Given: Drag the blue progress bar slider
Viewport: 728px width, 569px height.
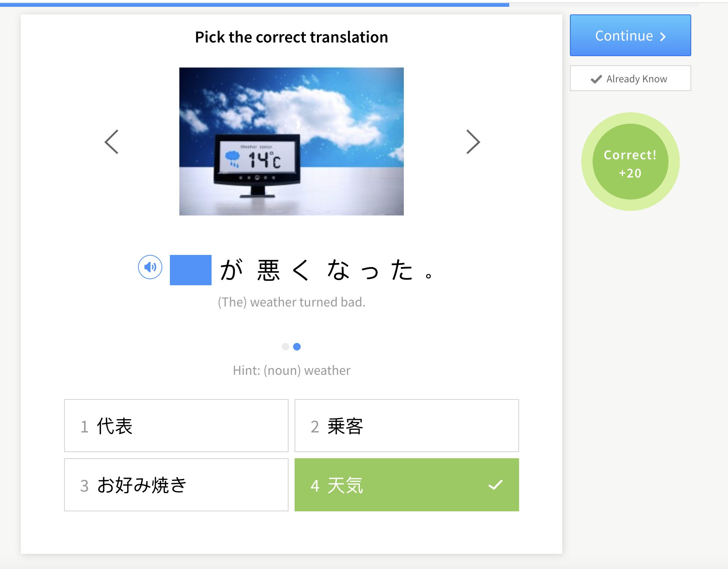Looking at the screenshot, I should [508, 2].
